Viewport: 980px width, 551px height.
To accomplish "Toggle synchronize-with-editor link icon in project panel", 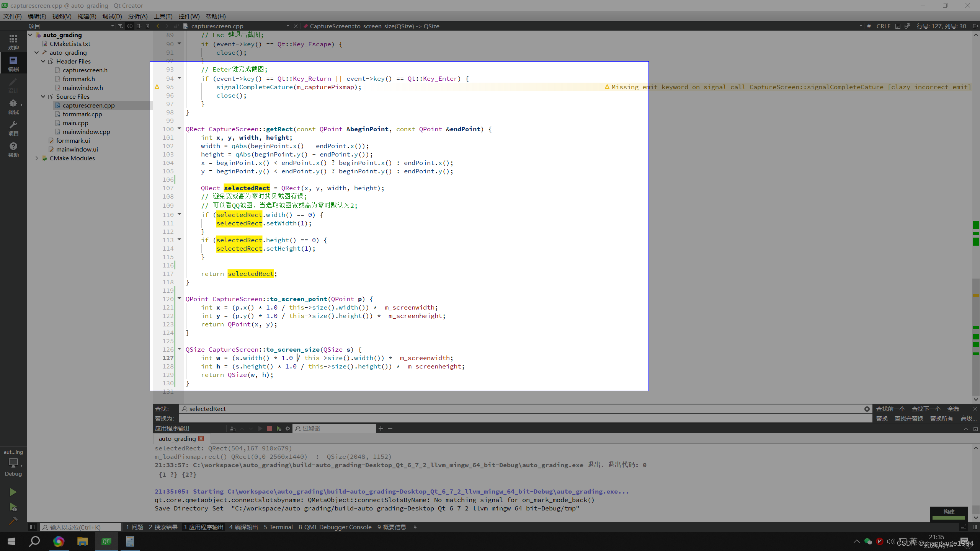I will coord(130,26).
